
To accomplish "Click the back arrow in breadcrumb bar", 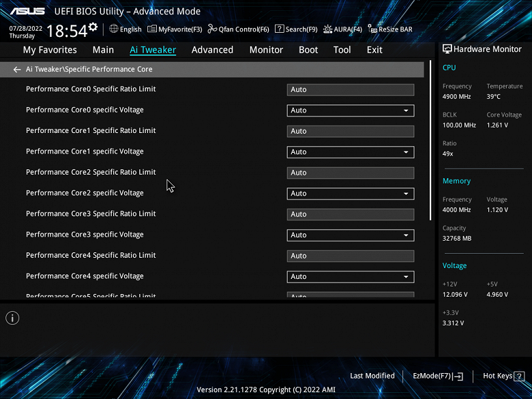I will [x=17, y=70].
